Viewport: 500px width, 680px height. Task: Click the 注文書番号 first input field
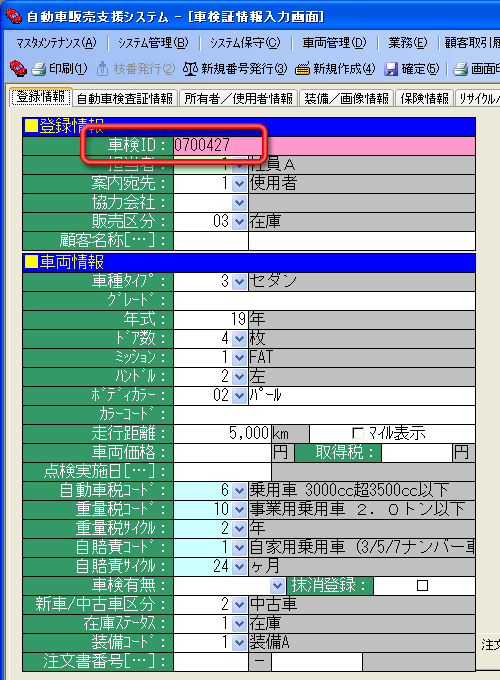(211, 662)
